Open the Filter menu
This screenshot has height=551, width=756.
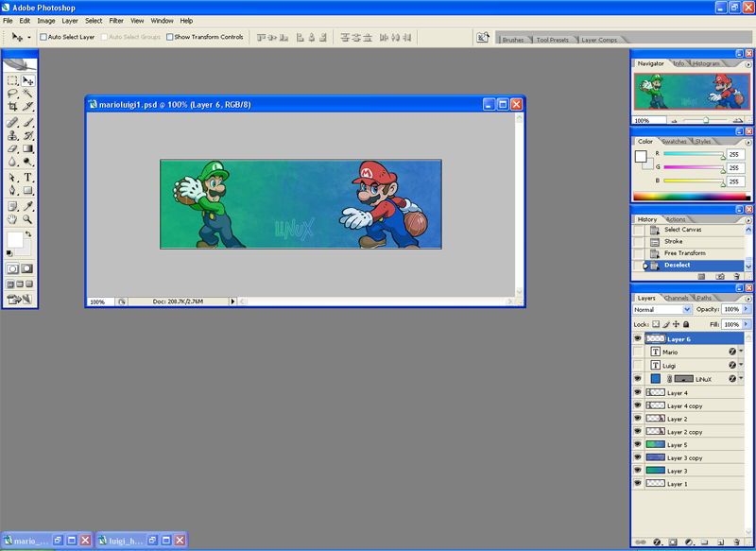(116, 20)
